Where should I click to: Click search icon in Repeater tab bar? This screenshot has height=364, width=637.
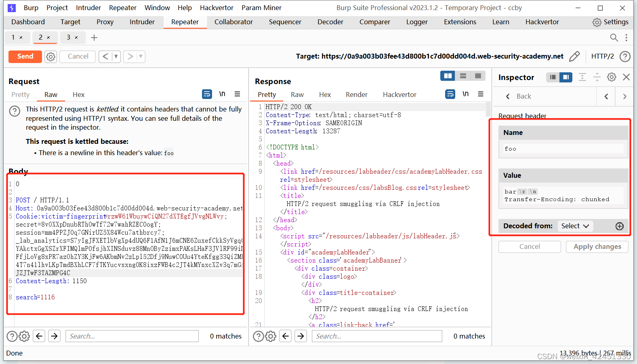pyautogui.click(x=614, y=38)
